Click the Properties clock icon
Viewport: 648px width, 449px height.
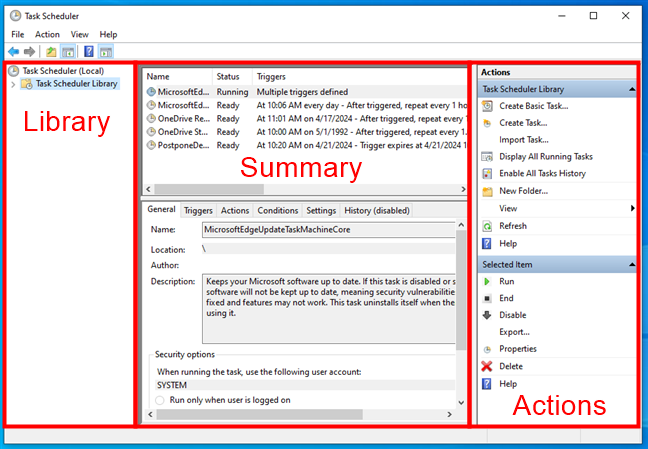click(487, 349)
